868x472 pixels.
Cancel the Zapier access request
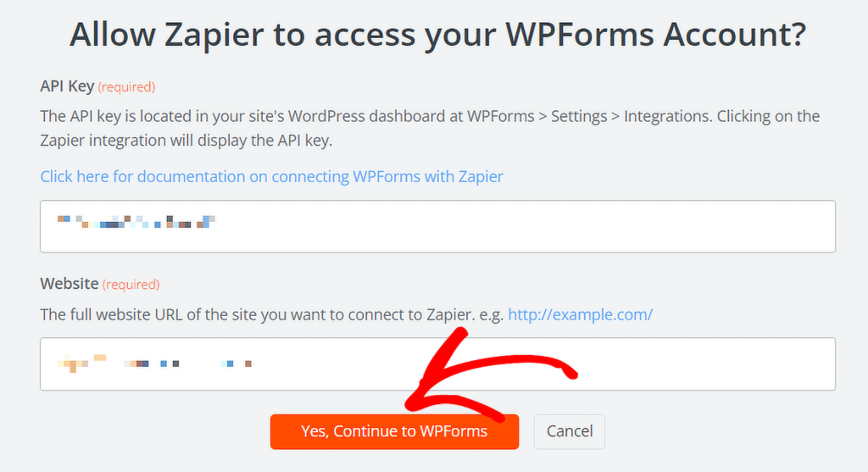(x=569, y=431)
